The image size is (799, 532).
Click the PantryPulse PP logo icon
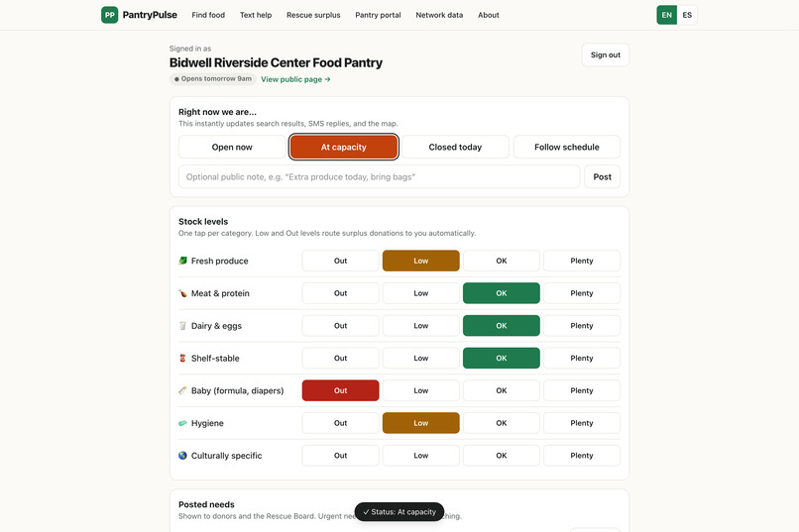[110, 15]
